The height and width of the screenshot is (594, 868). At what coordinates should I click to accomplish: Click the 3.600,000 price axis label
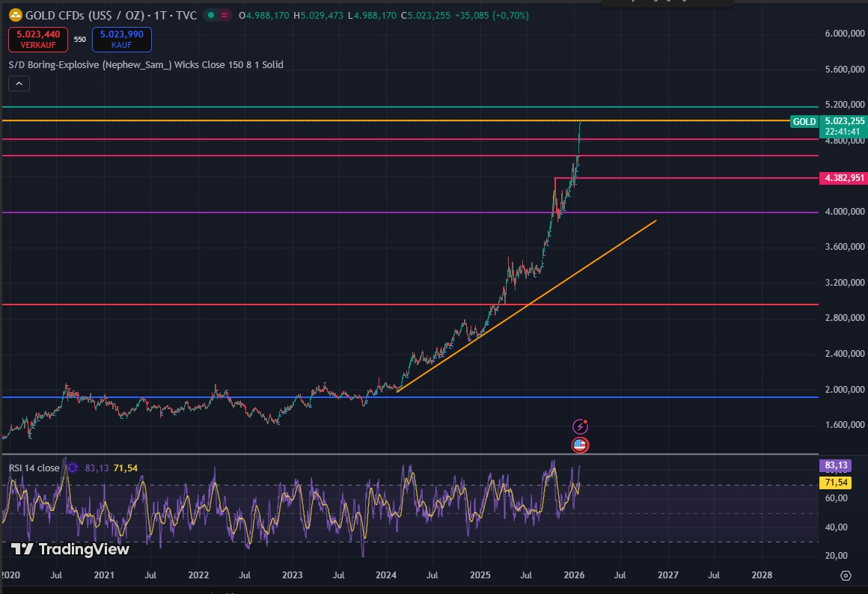(845, 247)
